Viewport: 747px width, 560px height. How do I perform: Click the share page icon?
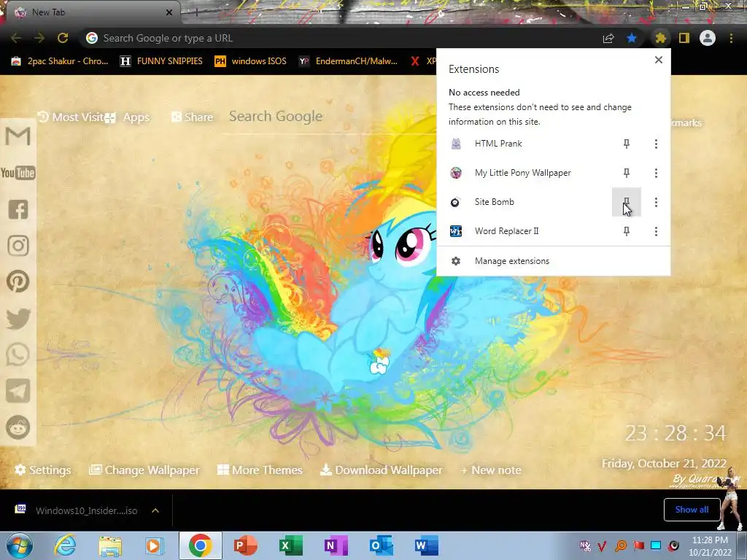tap(608, 38)
